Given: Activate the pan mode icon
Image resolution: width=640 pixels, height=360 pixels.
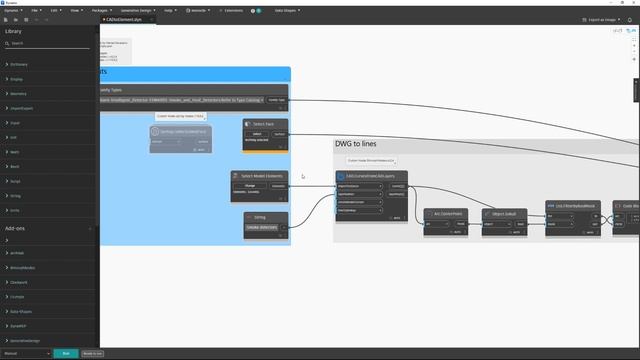Looking at the screenshot, I should pos(634,59).
